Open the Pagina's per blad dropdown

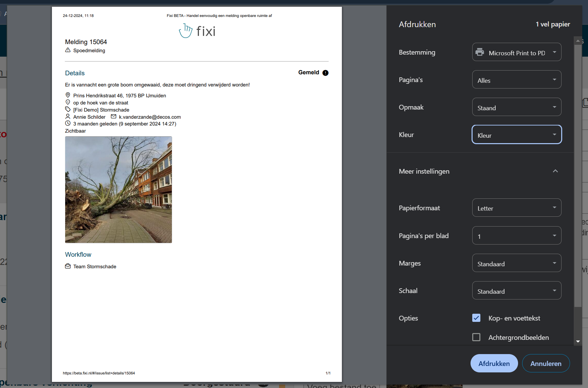coord(516,236)
